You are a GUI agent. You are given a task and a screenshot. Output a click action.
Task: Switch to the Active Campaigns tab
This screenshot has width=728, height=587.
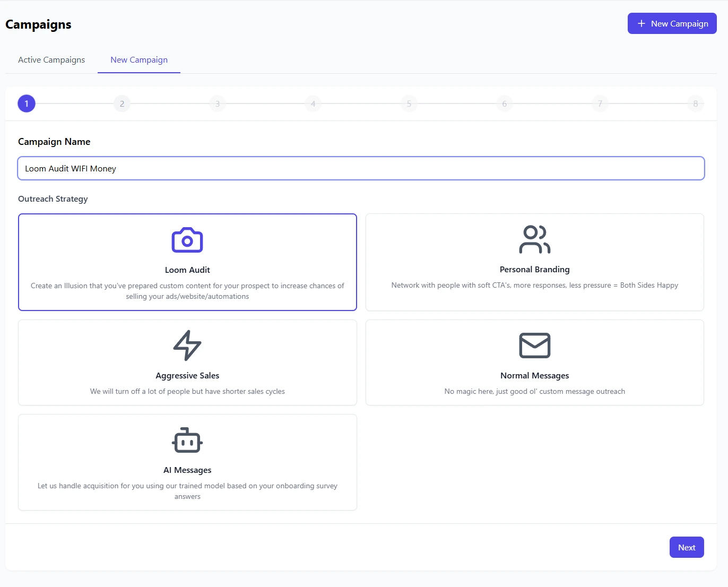(51, 60)
